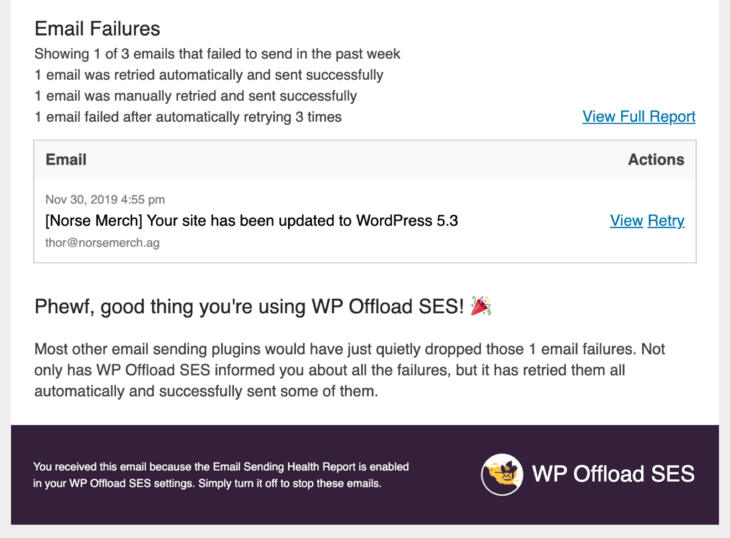Click 'retried automatically and sent successfully' line
Viewport: 730px width, 538px height.
(209, 75)
